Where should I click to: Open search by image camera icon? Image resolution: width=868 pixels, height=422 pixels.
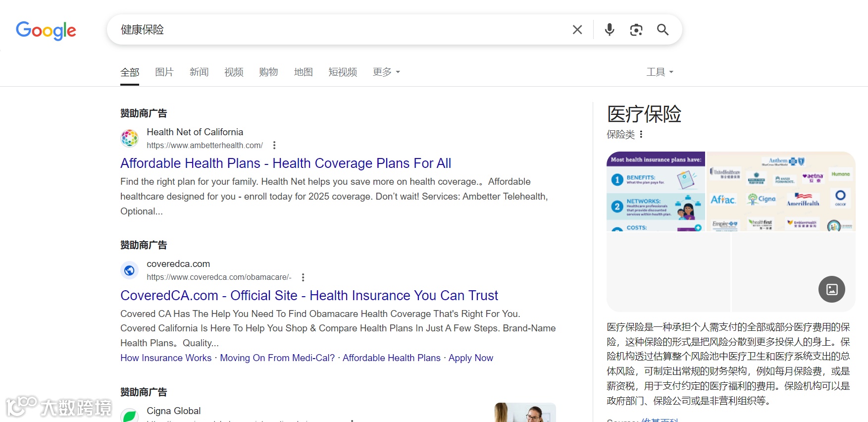tap(636, 30)
